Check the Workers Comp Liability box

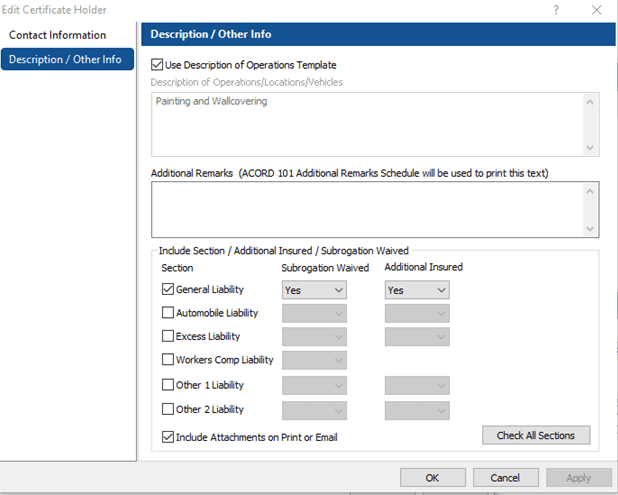[x=168, y=359]
